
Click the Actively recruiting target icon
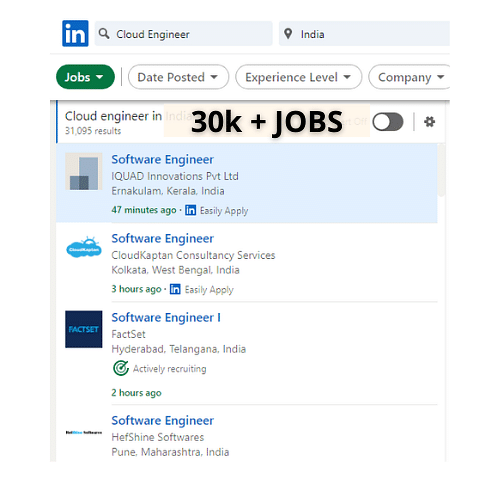pos(121,368)
